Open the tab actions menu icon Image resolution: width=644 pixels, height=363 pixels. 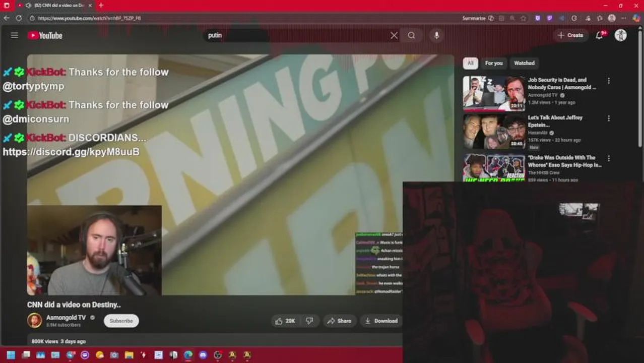(7, 5)
